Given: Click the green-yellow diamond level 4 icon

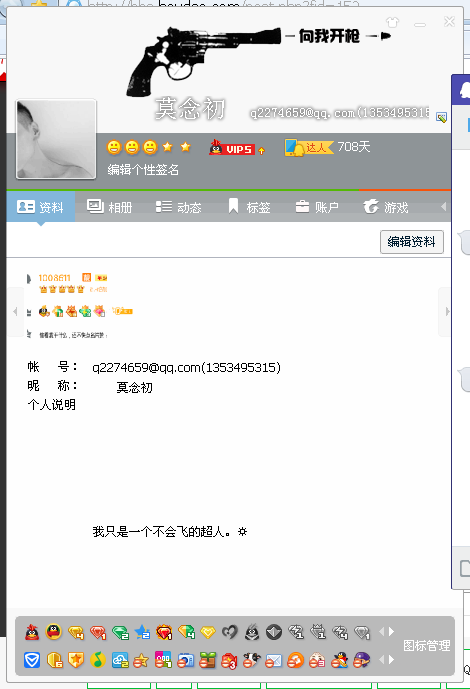Looking at the screenshot, I should pos(186,632).
